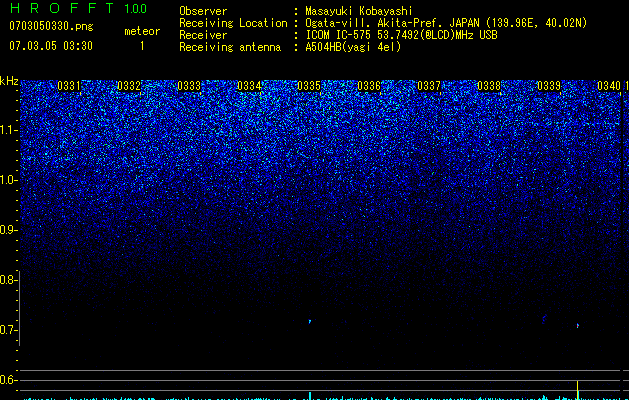Click the 0336 time marker
Screen dimensions: 629x400
(369, 86)
